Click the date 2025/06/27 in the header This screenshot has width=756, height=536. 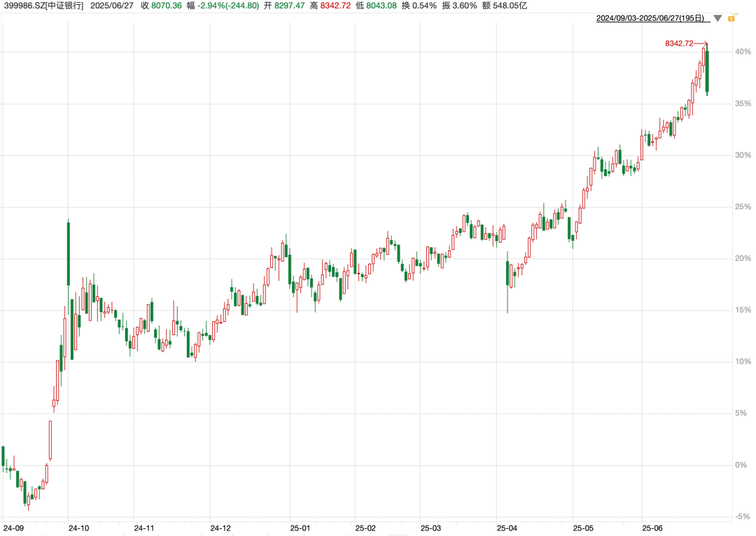(112, 6)
